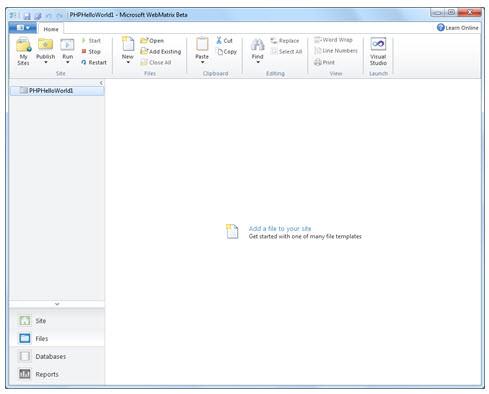Click the Databases workspace icon
Image resolution: width=489 pixels, height=394 pixels.
click(x=25, y=356)
